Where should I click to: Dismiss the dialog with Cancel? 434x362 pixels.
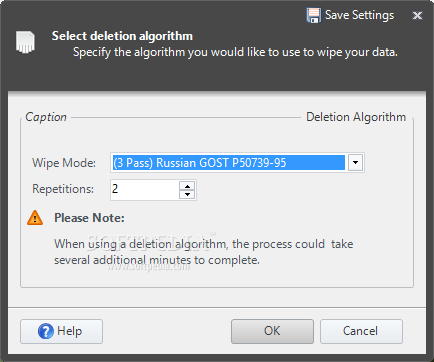click(x=361, y=331)
